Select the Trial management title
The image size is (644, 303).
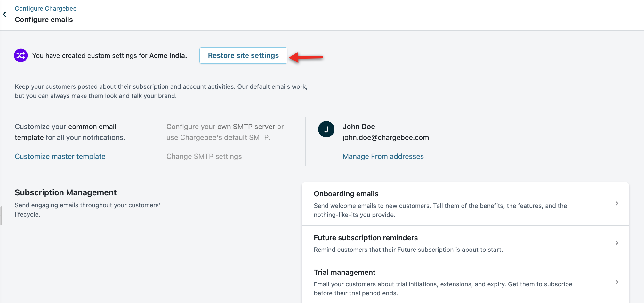(344, 272)
